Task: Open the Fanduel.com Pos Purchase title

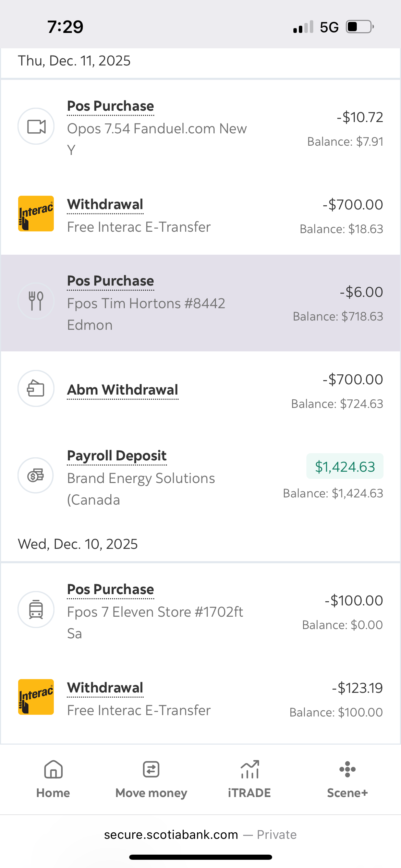Action: 110,106
